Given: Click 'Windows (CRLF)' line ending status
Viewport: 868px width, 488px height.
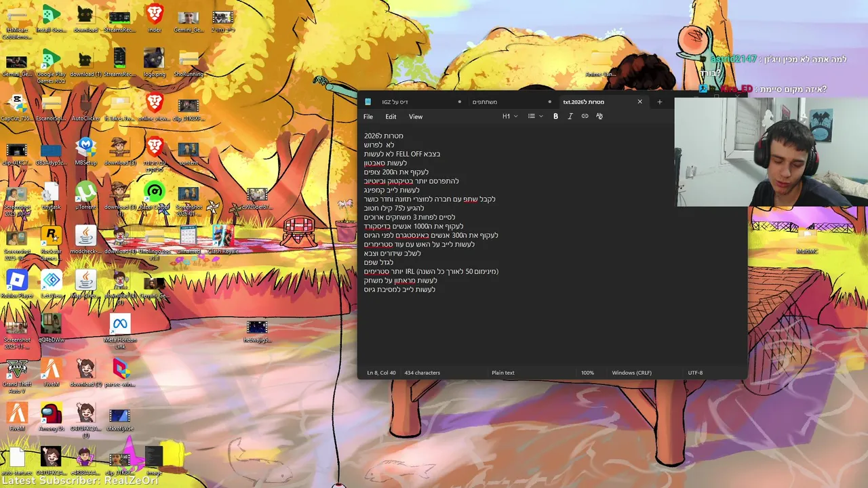Looking at the screenshot, I should (x=631, y=373).
